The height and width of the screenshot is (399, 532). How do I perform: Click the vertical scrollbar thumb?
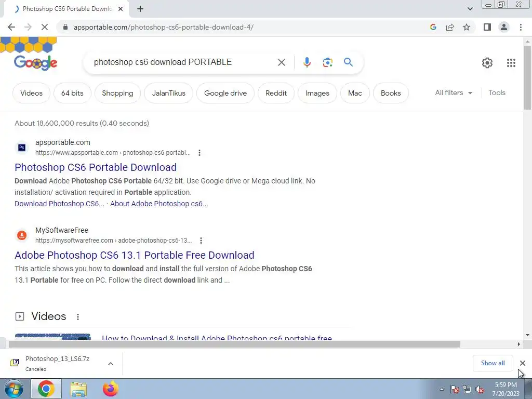coord(527,77)
